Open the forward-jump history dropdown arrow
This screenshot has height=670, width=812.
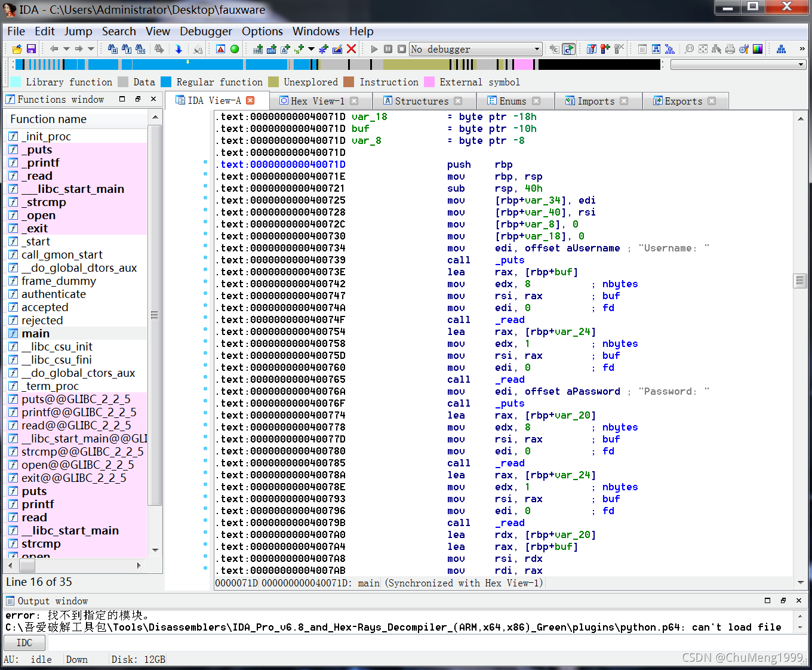(91, 49)
